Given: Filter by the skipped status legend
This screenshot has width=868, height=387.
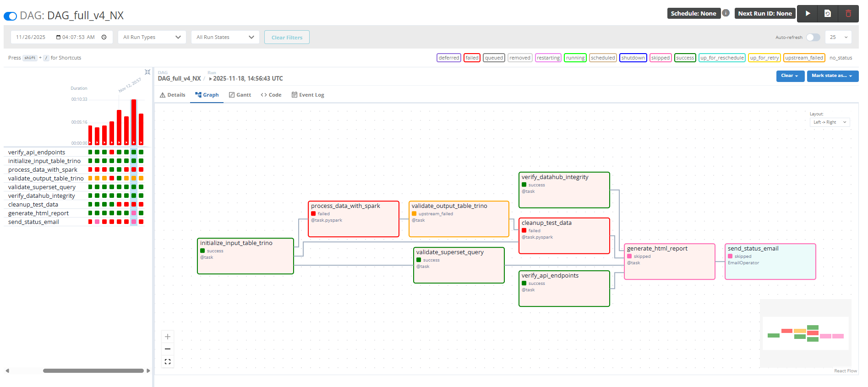Looking at the screenshot, I should pos(660,58).
